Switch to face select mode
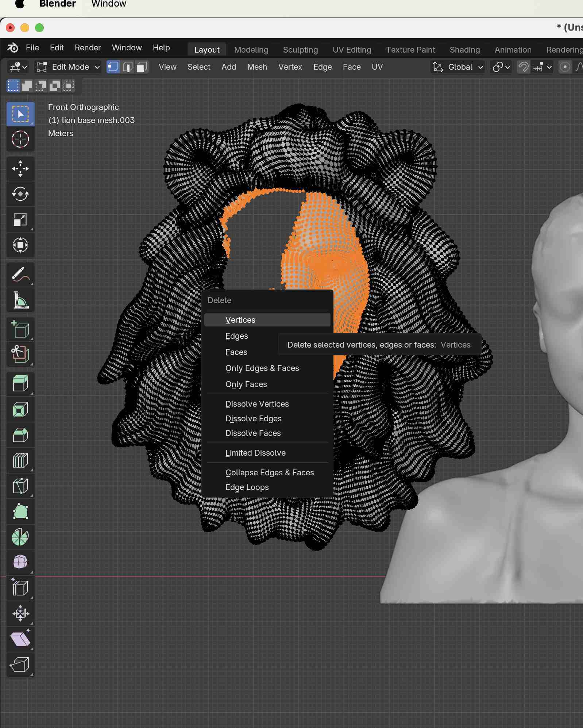The width and height of the screenshot is (583, 728). tap(142, 67)
